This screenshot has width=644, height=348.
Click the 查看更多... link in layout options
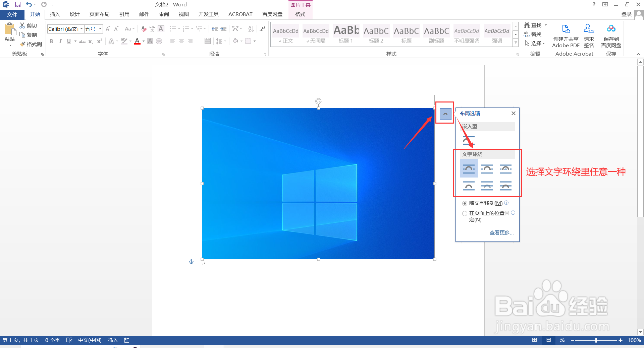(501, 233)
